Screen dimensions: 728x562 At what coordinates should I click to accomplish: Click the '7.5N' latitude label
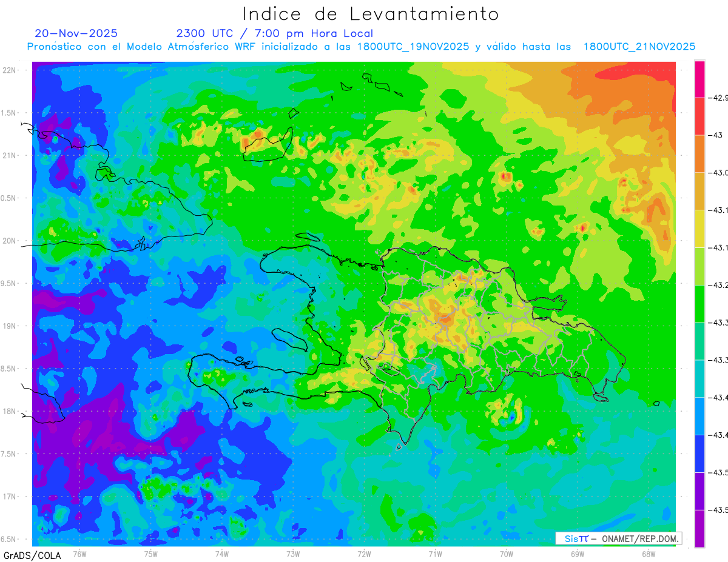[x=9, y=454]
